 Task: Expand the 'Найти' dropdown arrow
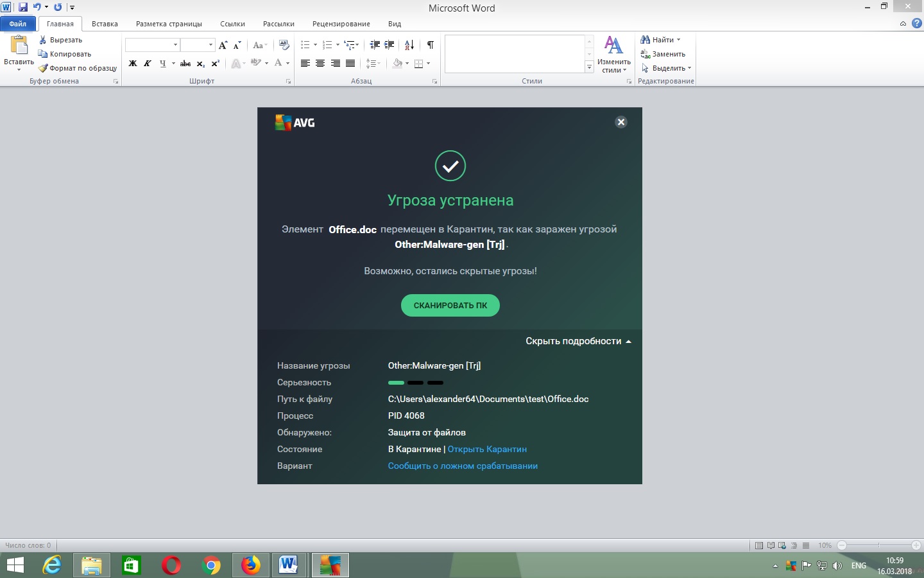coord(678,40)
